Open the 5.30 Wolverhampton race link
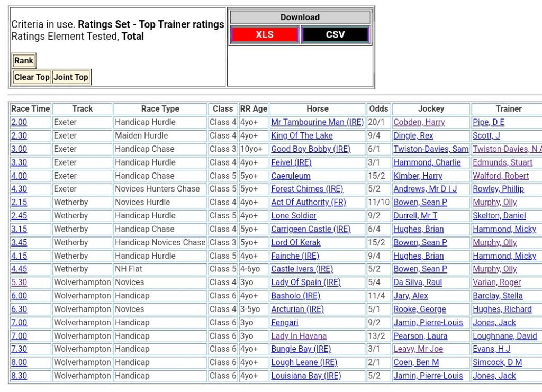The image size is (542, 392). pyautogui.click(x=19, y=282)
